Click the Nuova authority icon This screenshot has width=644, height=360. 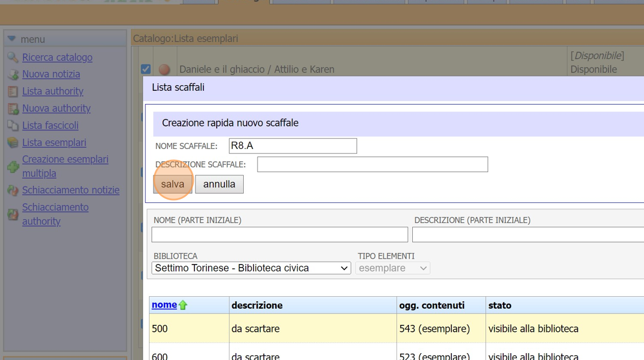13,109
